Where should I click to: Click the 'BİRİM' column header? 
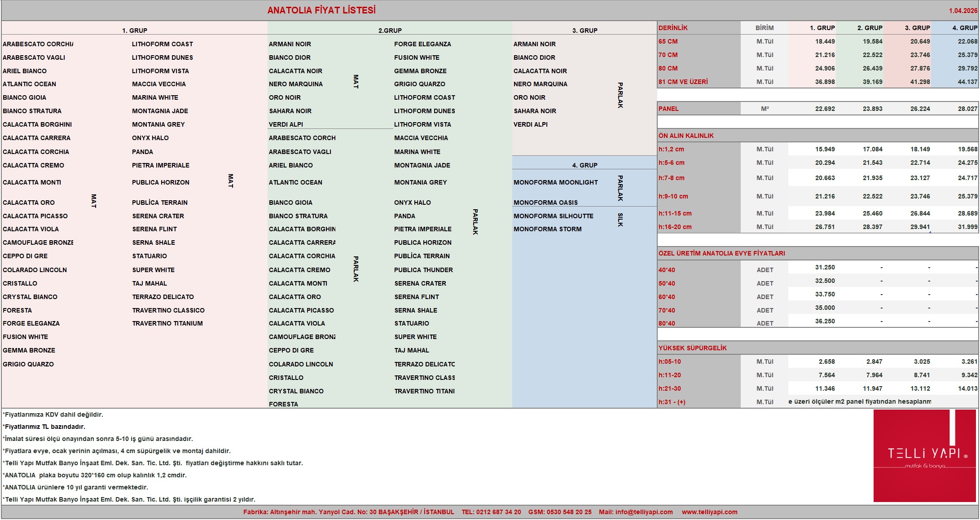point(765,28)
